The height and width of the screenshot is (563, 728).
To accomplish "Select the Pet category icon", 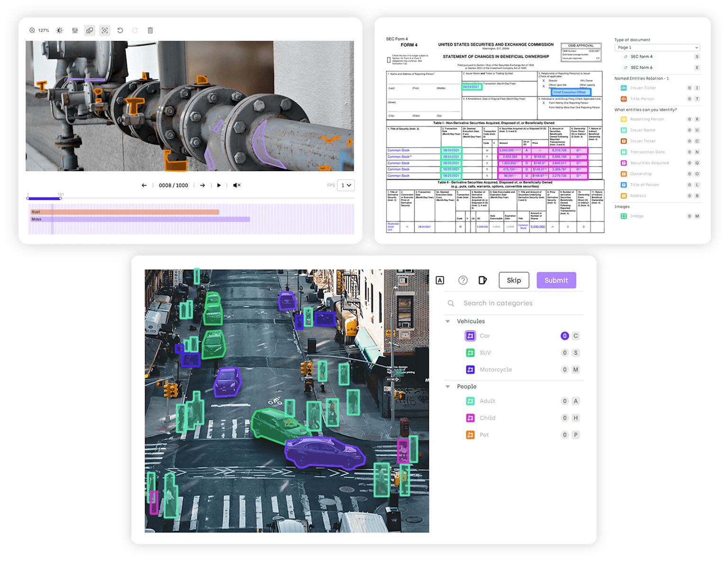I will click(x=470, y=435).
